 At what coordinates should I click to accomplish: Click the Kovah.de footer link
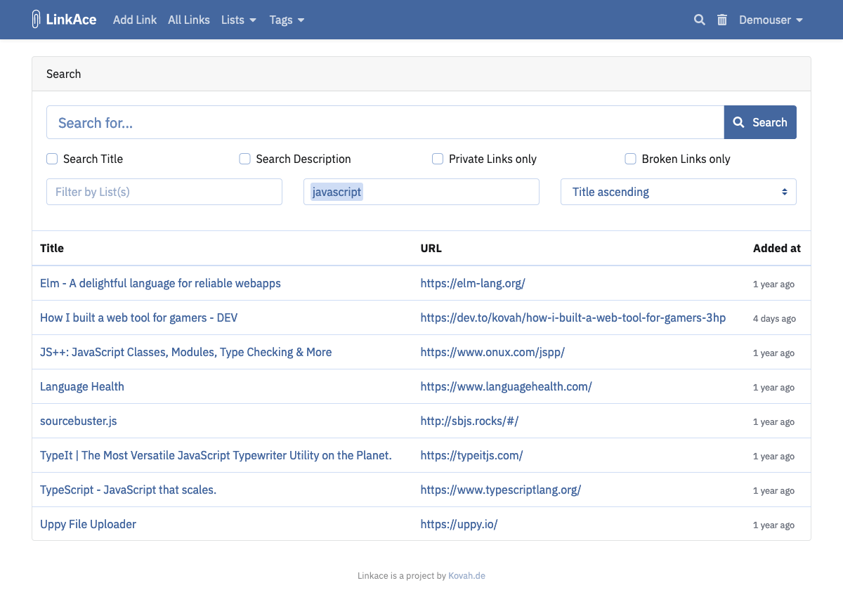pyautogui.click(x=467, y=575)
